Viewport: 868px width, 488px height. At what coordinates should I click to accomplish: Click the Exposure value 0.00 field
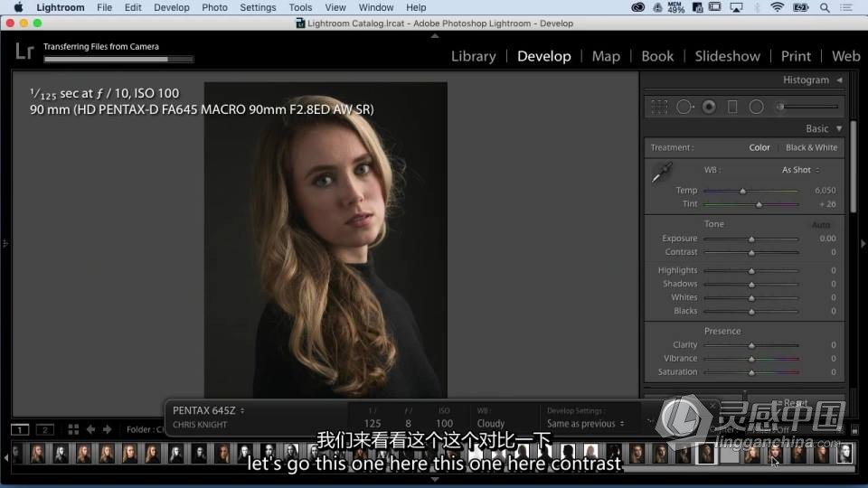(x=827, y=239)
